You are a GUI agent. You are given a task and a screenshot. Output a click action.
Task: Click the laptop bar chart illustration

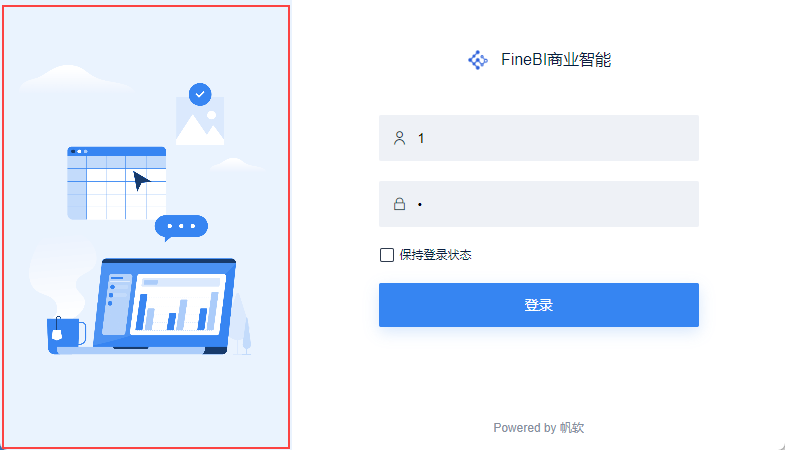coord(178,305)
